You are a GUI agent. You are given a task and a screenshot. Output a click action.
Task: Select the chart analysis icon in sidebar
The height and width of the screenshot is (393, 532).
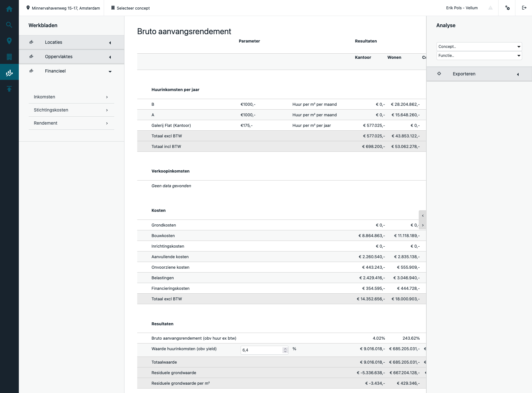[9, 73]
